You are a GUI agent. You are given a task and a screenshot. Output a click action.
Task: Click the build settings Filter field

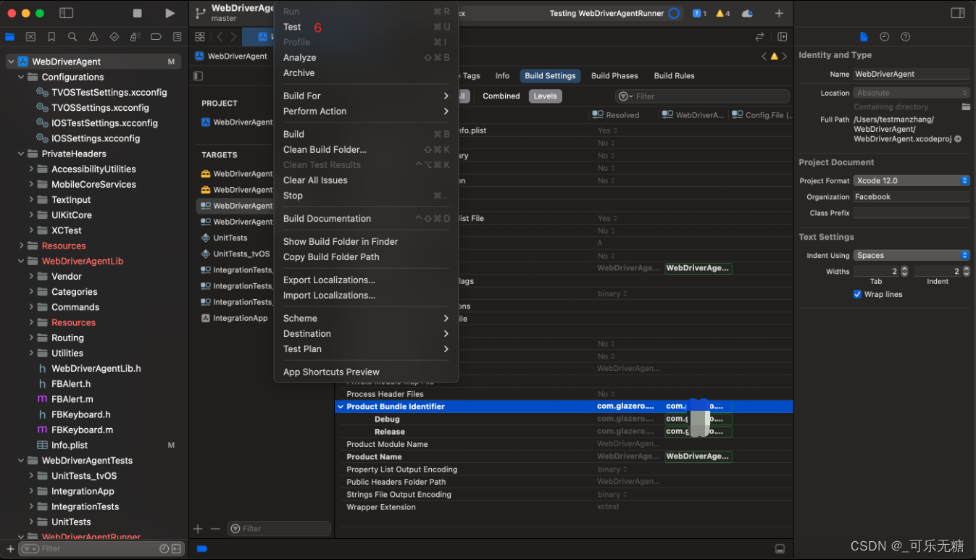(702, 96)
